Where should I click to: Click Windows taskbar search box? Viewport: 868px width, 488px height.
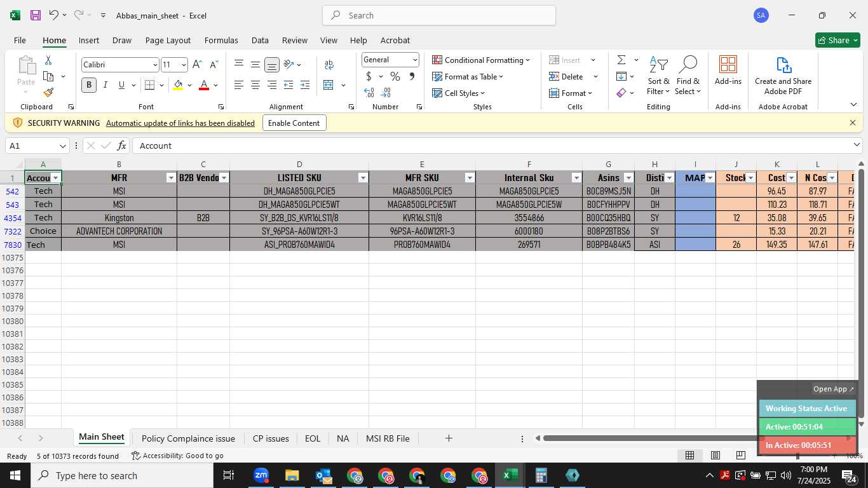point(122,475)
